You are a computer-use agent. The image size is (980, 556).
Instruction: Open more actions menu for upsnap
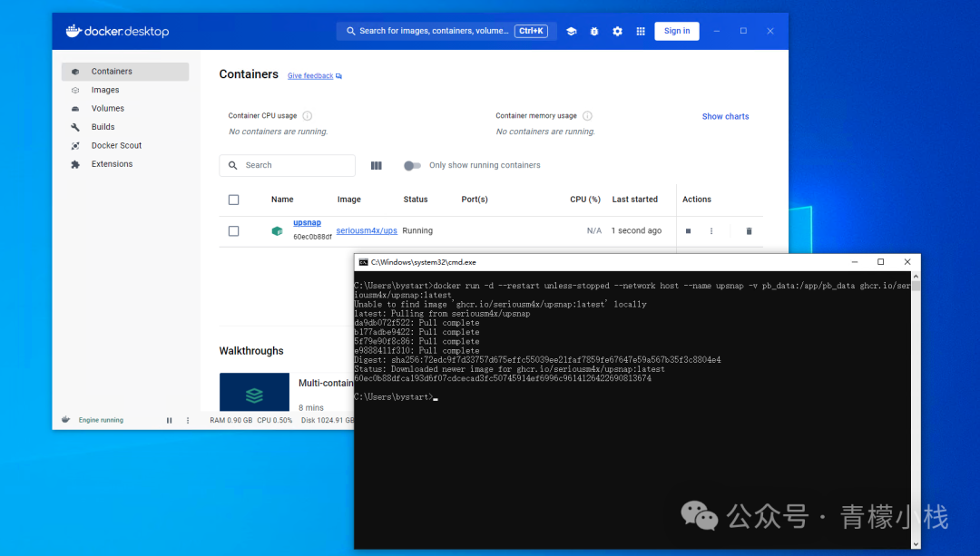(x=711, y=231)
